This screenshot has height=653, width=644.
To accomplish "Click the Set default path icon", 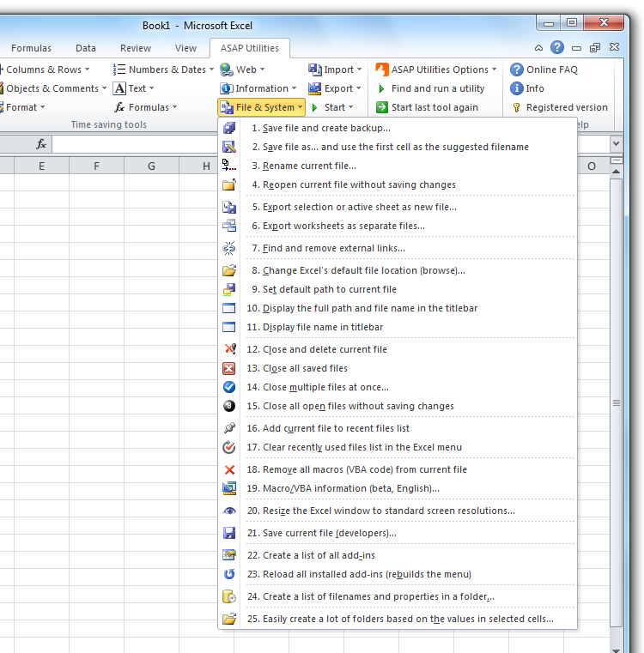I will [x=229, y=289].
